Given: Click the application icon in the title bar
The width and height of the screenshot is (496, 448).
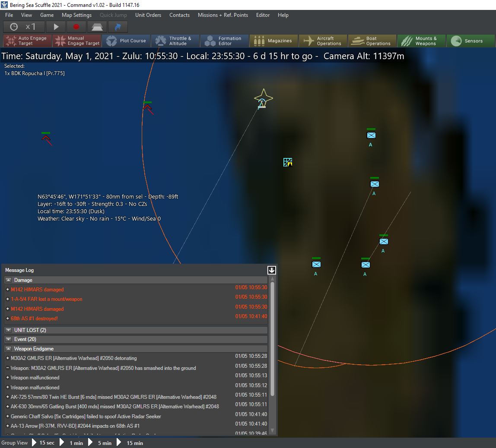Looking at the screenshot, I should click(x=4, y=5).
